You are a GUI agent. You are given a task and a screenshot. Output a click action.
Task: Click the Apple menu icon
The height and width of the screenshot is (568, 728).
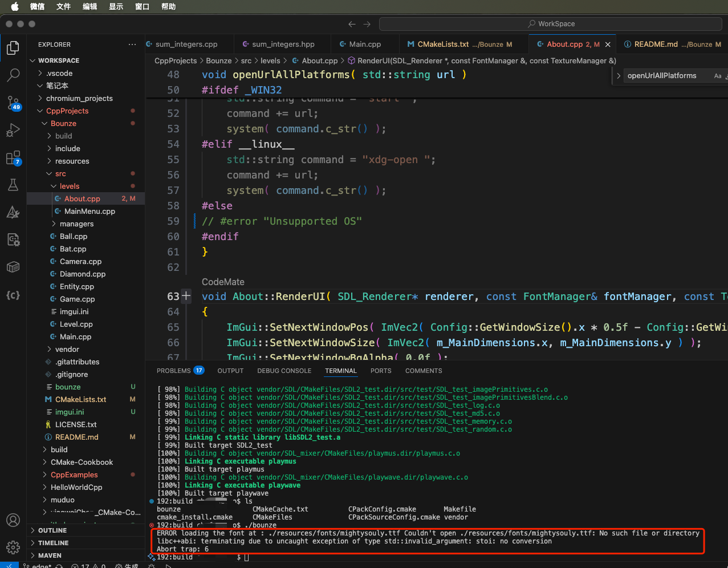click(x=15, y=7)
